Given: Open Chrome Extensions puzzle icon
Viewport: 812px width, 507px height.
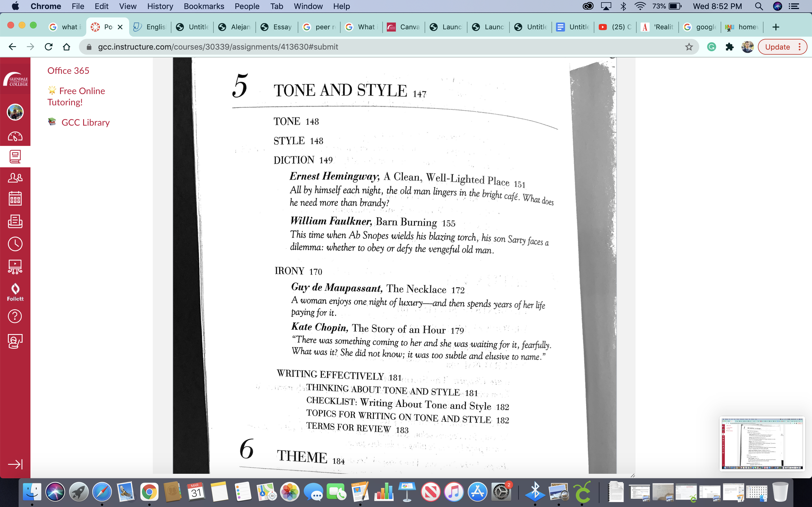Looking at the screenshot, I should click(729, 47).
